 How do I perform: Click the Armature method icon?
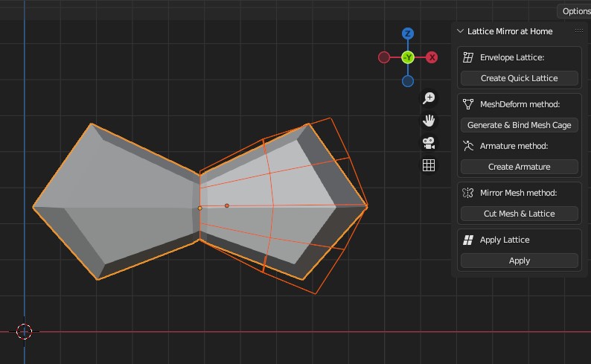468,146
